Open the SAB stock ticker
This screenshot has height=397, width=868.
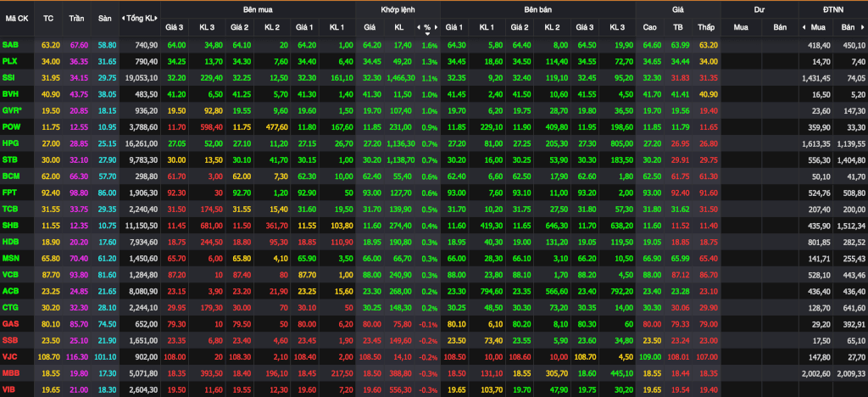pos(8,44)
